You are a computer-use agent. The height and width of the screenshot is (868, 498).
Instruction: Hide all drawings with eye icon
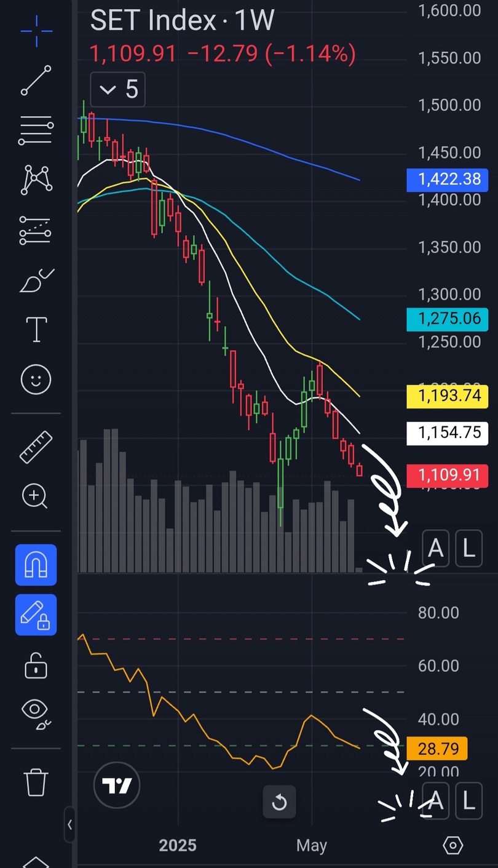pos(36,714)
